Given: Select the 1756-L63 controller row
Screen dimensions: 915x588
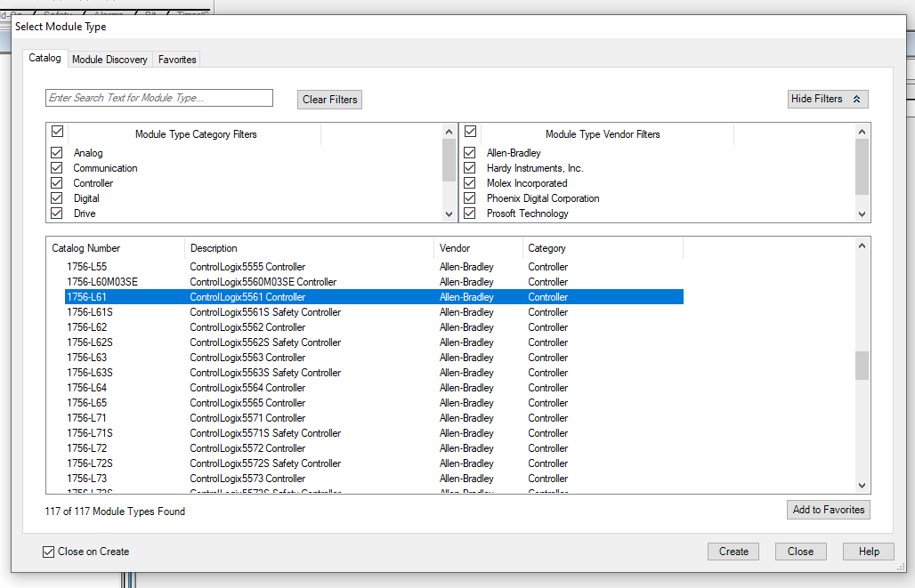Looking at the screenshot, I should click(374, 358).
